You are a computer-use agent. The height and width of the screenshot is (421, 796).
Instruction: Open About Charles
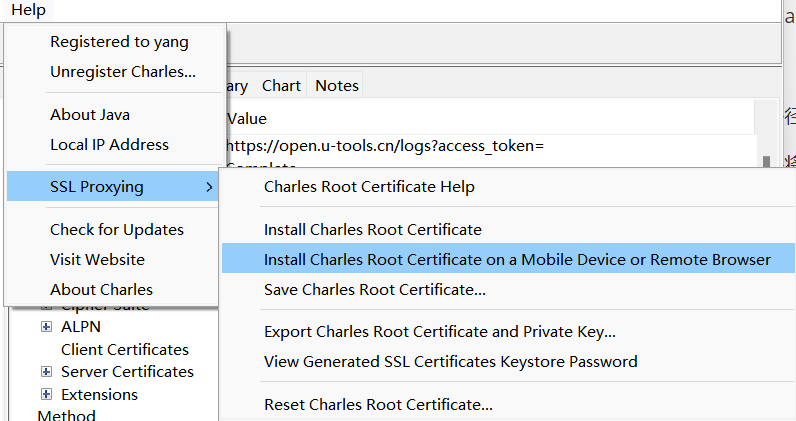click(102, 289)
